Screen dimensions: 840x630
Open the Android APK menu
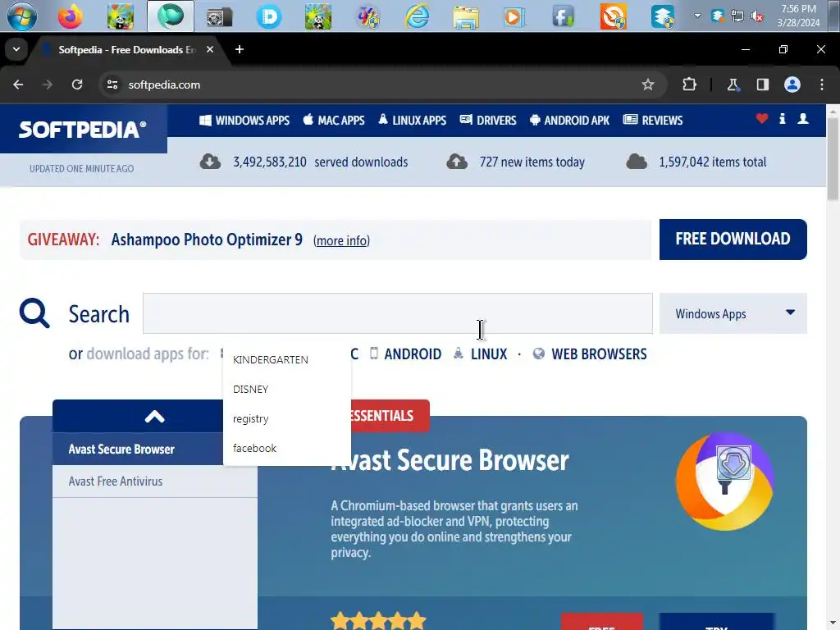click(569, 121)
